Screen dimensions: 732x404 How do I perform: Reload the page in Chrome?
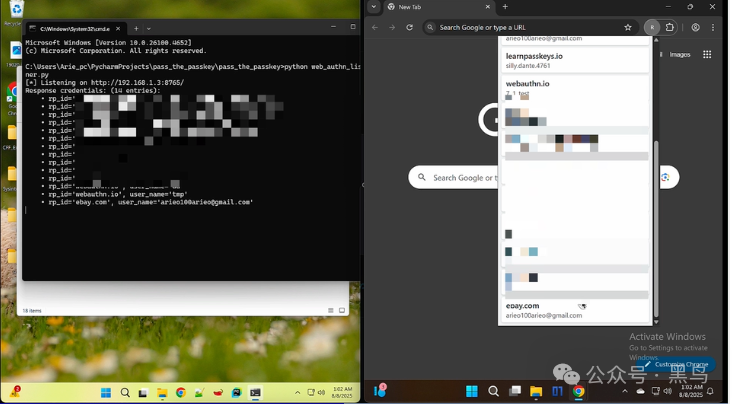click(409, 28)
